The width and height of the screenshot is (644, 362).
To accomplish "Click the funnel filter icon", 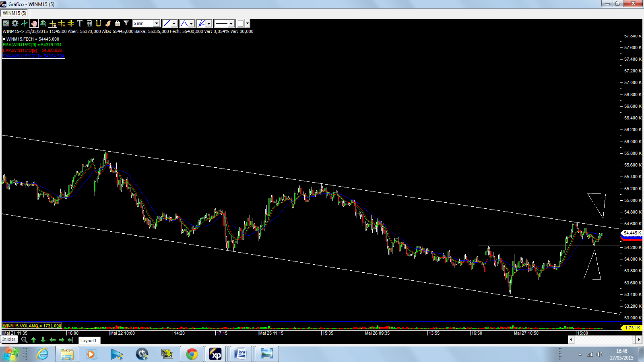I will point(126,23).
